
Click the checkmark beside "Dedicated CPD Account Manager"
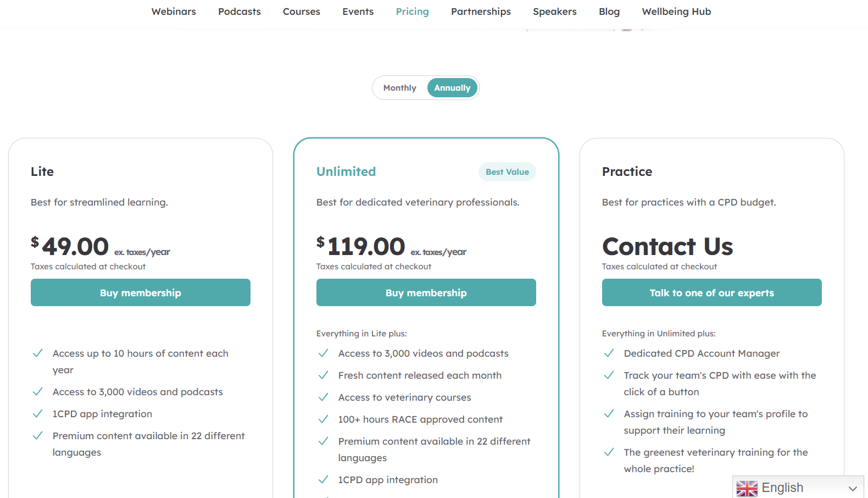click(x=609, y=353)
